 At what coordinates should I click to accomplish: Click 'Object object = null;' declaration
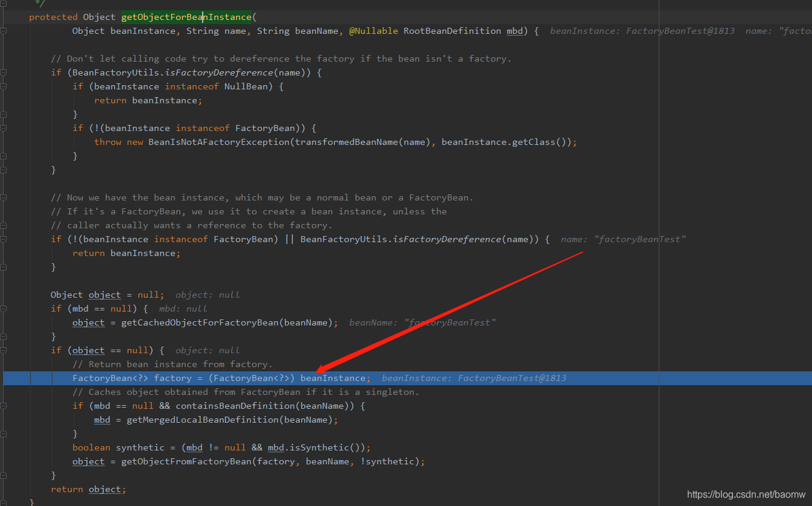point(107,295)
